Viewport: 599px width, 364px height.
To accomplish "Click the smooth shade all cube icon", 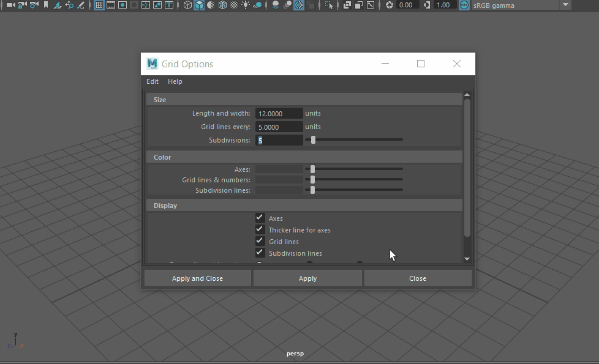I will (x=199, y=5).
